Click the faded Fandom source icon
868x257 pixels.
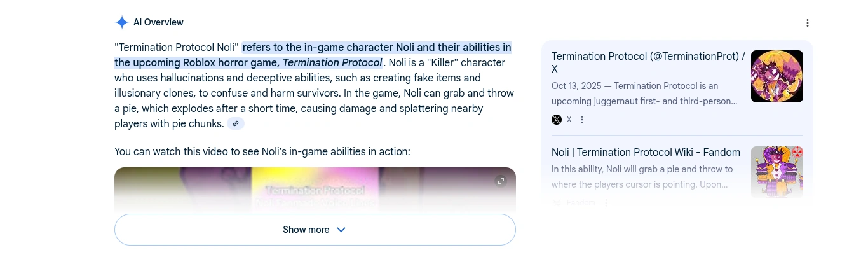[x=557, y=203]
